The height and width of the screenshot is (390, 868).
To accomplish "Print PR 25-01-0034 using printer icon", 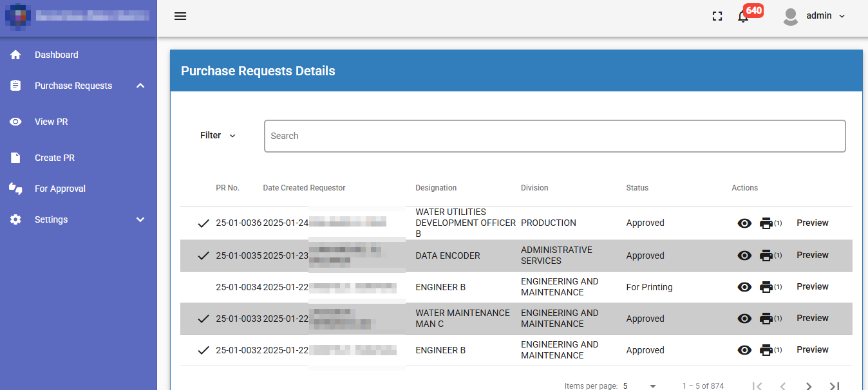I will tap(766, 287).
